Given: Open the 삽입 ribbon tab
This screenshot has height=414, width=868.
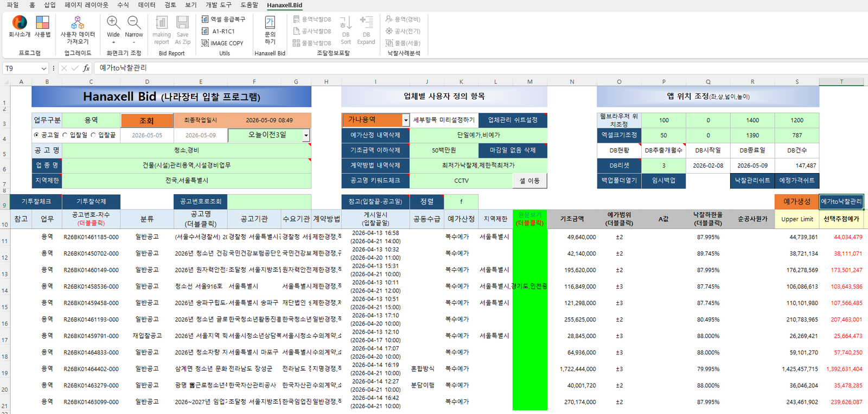Looking at the screenshot, I should click(49, 5).
